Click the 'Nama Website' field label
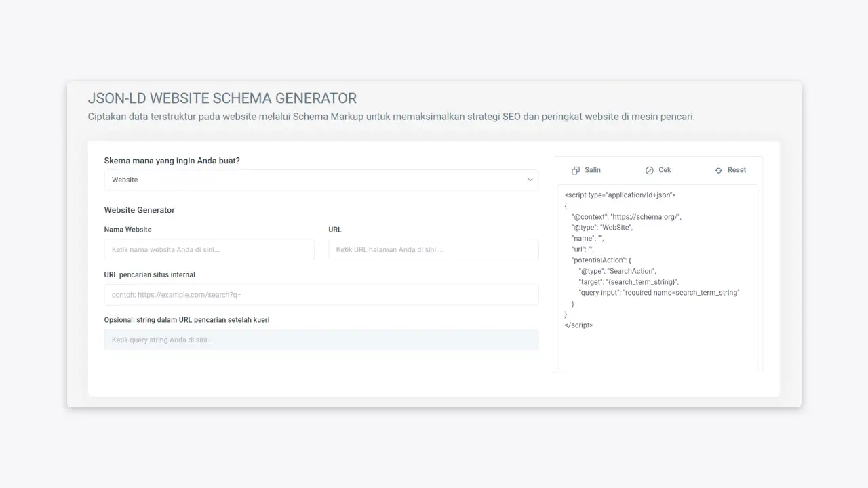The width and height of the screenshot is (868, 488). pyautogui.click(x=127, y=230)
